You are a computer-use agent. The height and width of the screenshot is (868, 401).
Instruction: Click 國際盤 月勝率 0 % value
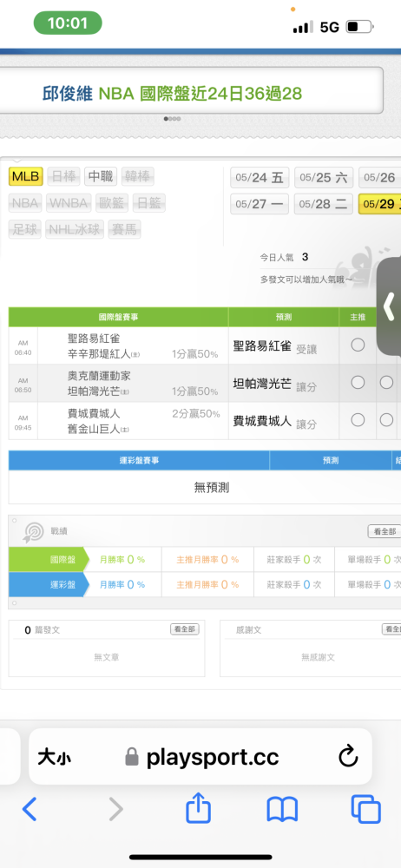click(122, 560)
